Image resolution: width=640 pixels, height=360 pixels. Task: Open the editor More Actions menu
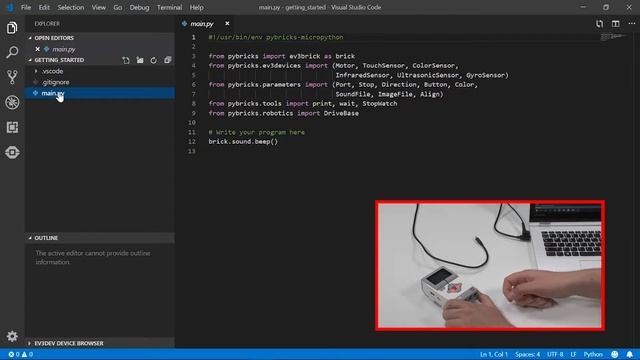[x=631, y=24]
